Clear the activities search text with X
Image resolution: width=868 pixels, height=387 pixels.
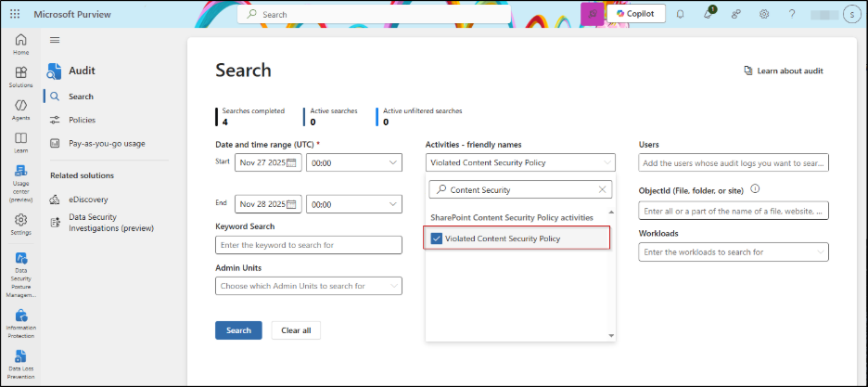(601, 189)
